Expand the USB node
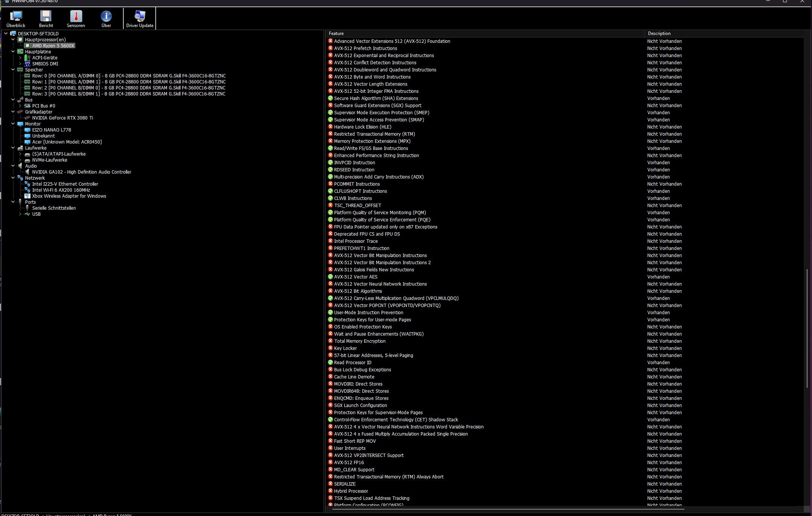The height and width of the screenshot is (516, 812). coord(20,214)
